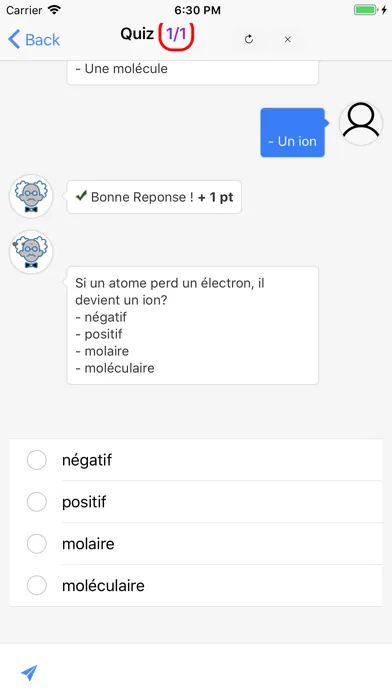The width and height of the screenshot is (392, 696).
Task: Tap the Une molécule message bubble
Action: [193, 71]
